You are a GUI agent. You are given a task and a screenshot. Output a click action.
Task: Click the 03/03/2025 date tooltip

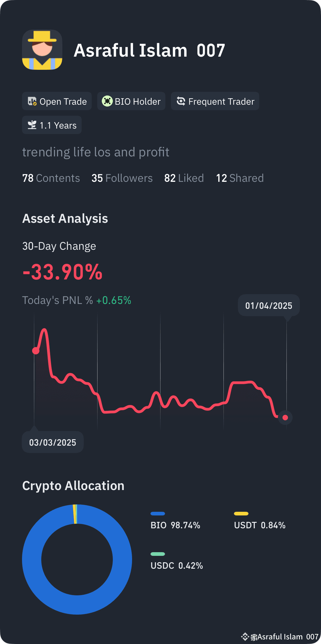pos(53,442)
